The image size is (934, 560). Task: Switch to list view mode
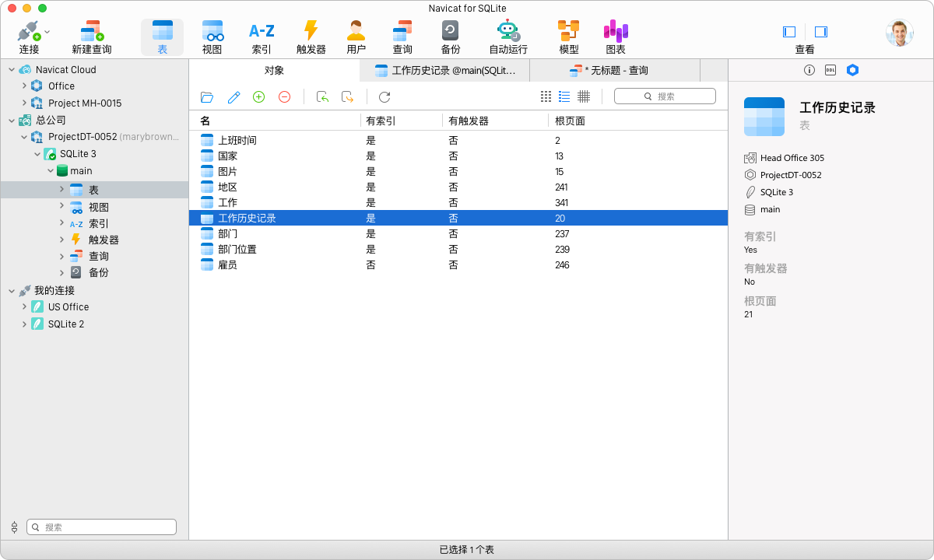(564, 96)
